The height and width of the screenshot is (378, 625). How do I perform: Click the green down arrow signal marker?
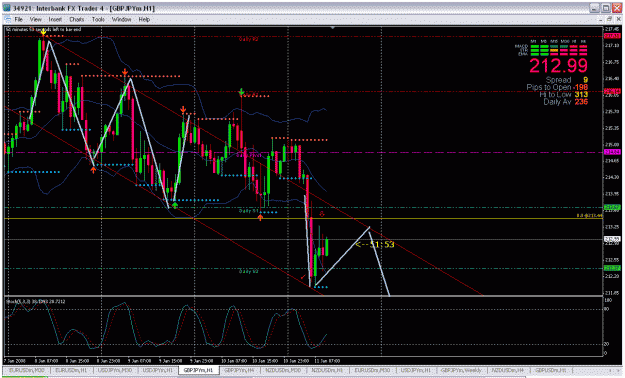pos(241,92)
